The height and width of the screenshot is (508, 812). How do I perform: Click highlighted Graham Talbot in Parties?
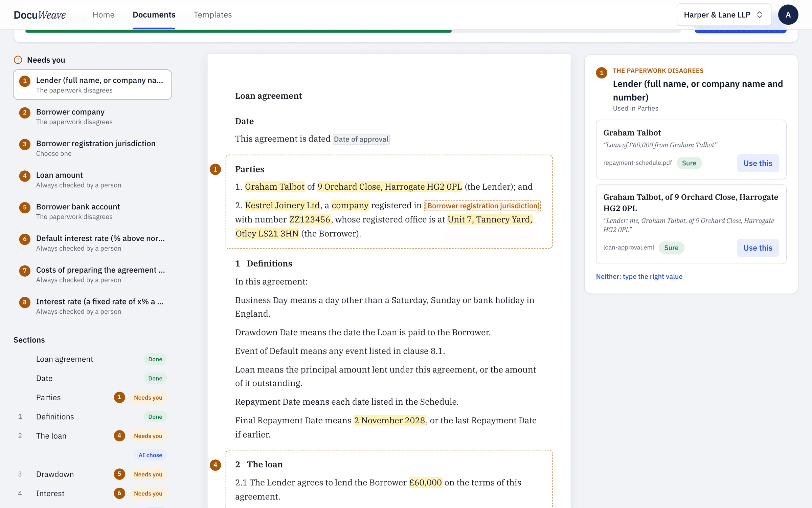[x=274, y=187]
